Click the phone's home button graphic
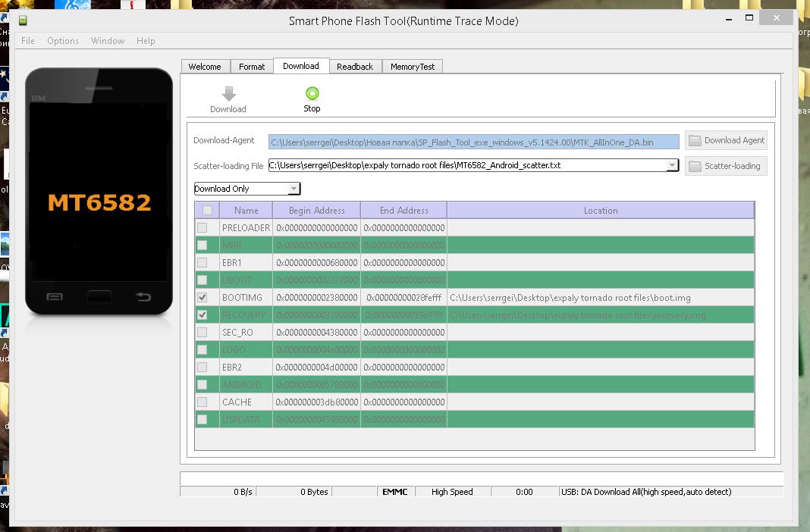 coord(99,296)
